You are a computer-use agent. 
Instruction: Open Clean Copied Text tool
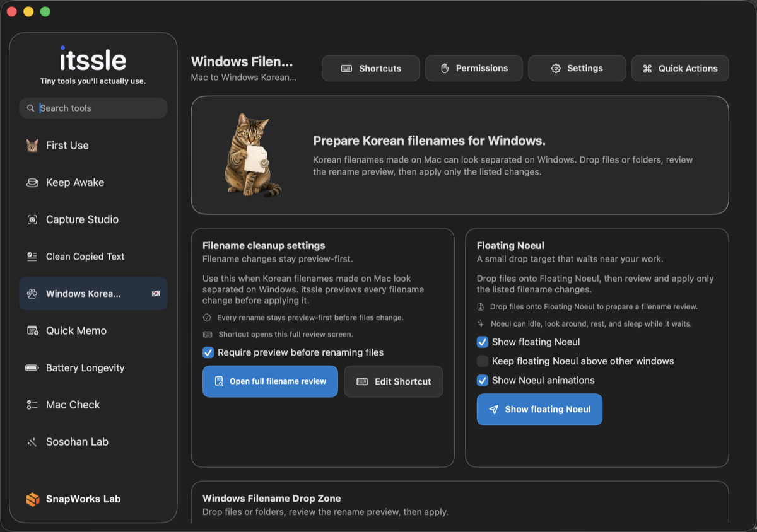point(93,257)
